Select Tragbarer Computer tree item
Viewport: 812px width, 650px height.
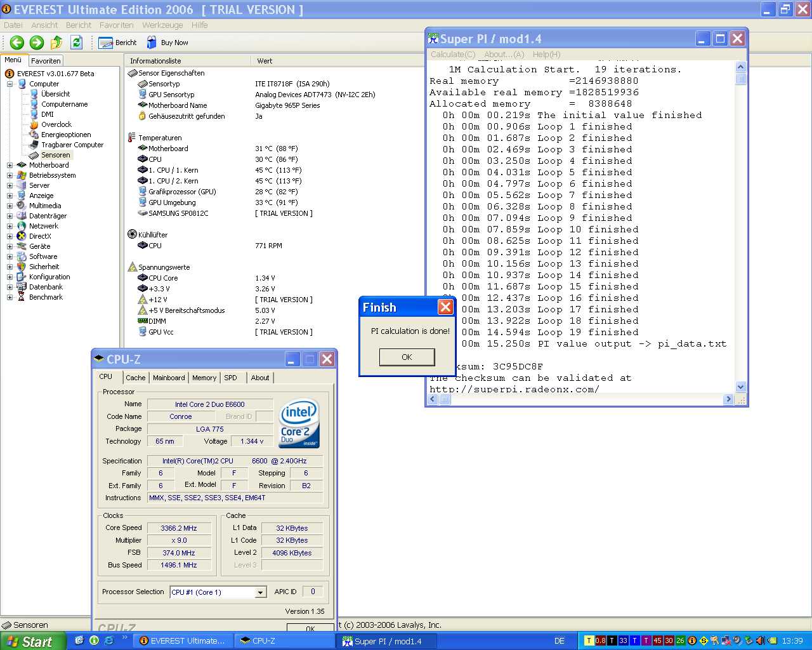[72, 145]
